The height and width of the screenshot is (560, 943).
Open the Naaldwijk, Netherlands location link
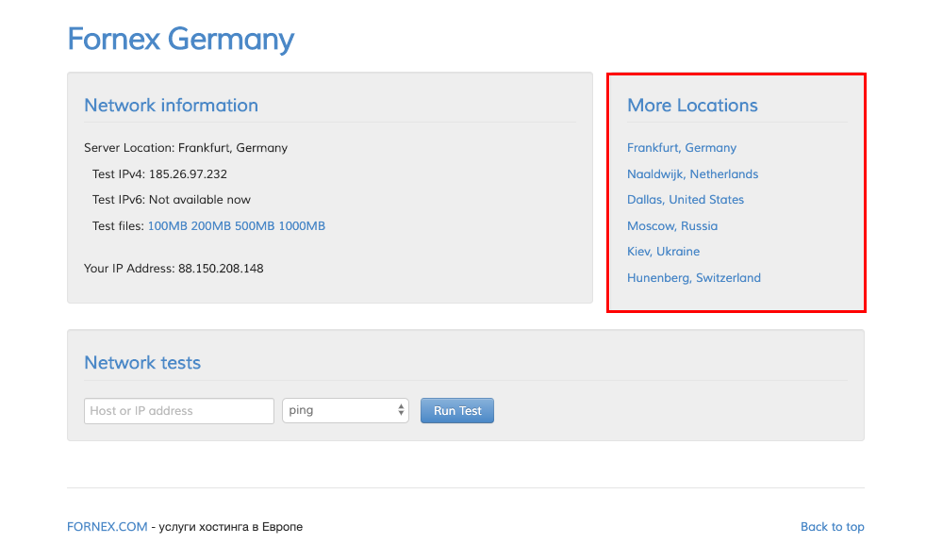pyautogui.click(x=692, y=174)
